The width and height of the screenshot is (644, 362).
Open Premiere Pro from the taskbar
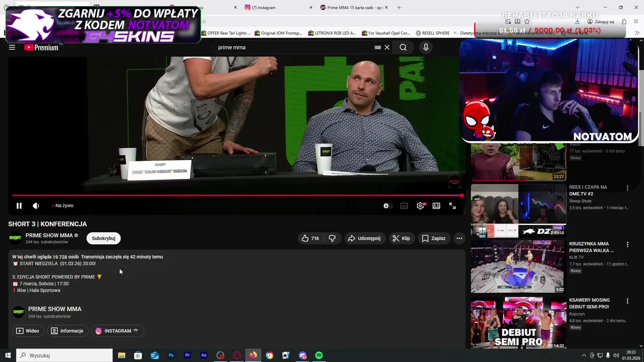(x=188, y=355)
